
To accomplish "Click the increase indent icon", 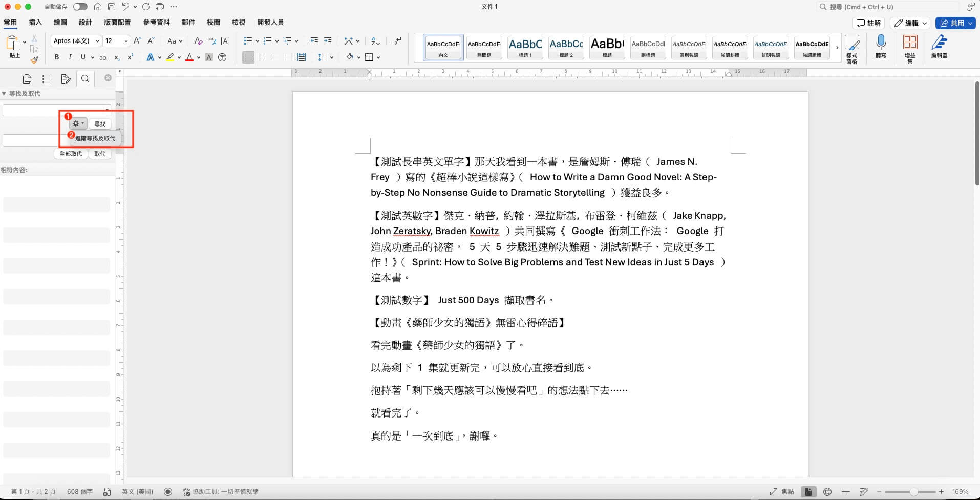I will tap(328, 41).
